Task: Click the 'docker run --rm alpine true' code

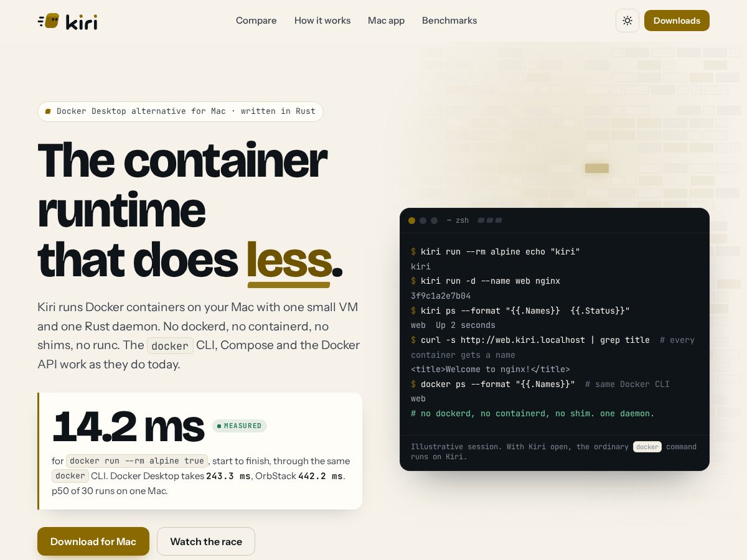Action: pyautogui.click(x=137, y=461)
